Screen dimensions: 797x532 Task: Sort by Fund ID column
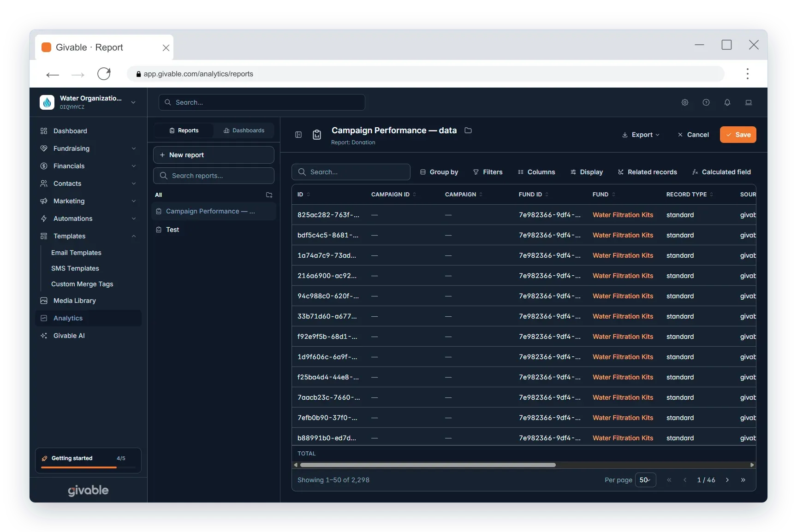[x=534, y=195]
